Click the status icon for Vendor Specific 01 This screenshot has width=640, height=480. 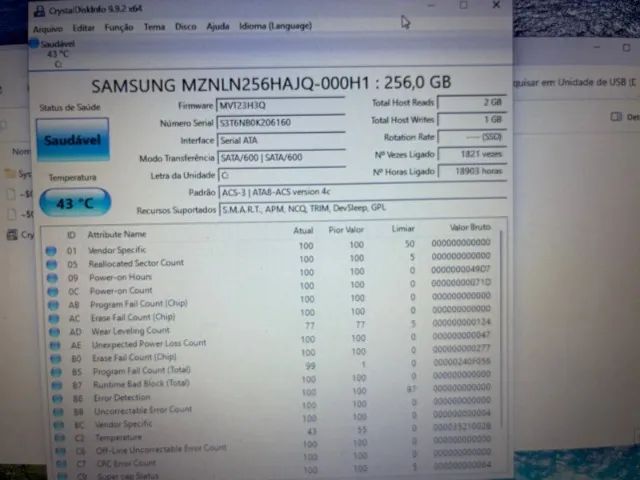pos(51,251)
